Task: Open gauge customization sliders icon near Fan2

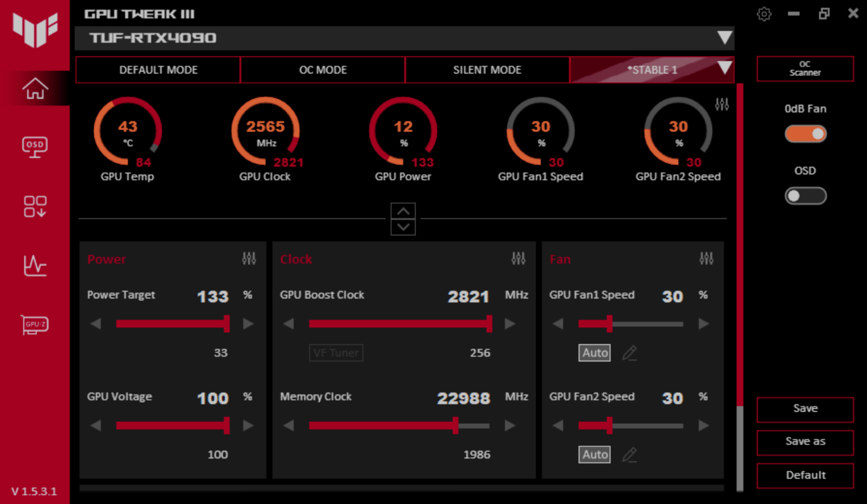Action: click(722, 104)
